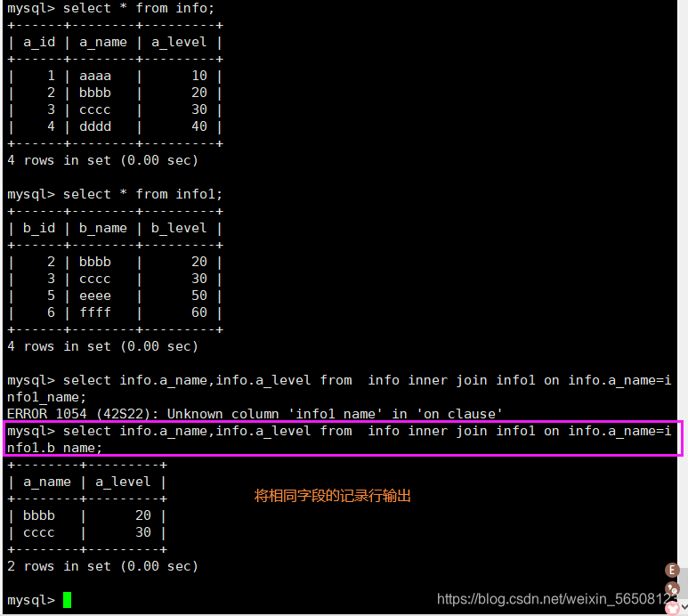Screen dimensions: 688x616
Task: Place cursor at the green mysql prompt block
Action: pyautogui.click(x=67, y=600)
